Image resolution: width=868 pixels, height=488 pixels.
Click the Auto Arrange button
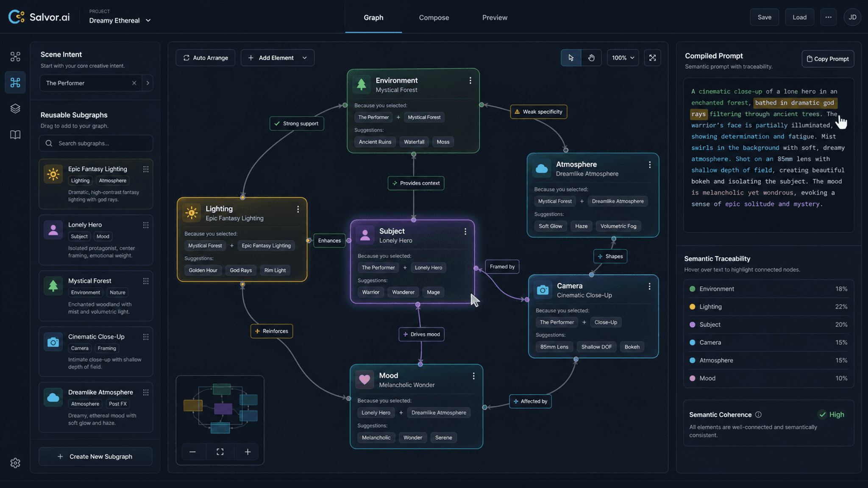point(206,58)
